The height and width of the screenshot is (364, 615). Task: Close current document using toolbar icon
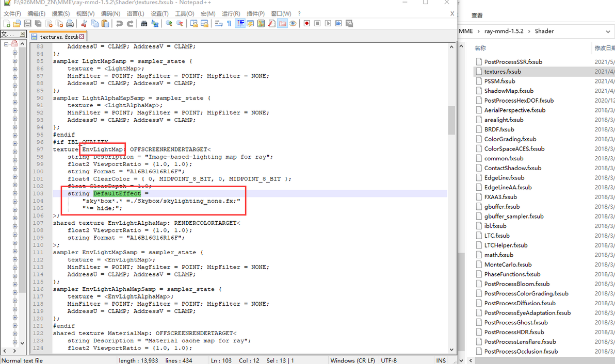point(49,24)
